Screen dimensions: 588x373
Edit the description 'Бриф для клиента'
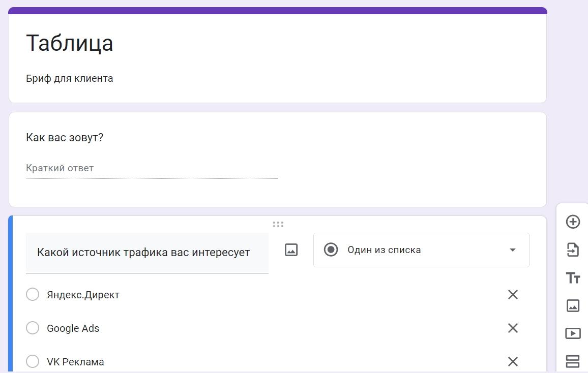70,78
